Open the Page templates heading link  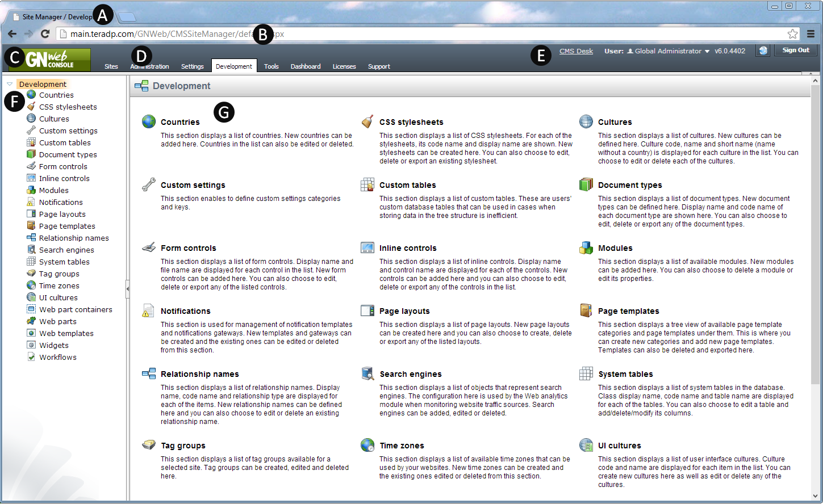click(629, 311)
